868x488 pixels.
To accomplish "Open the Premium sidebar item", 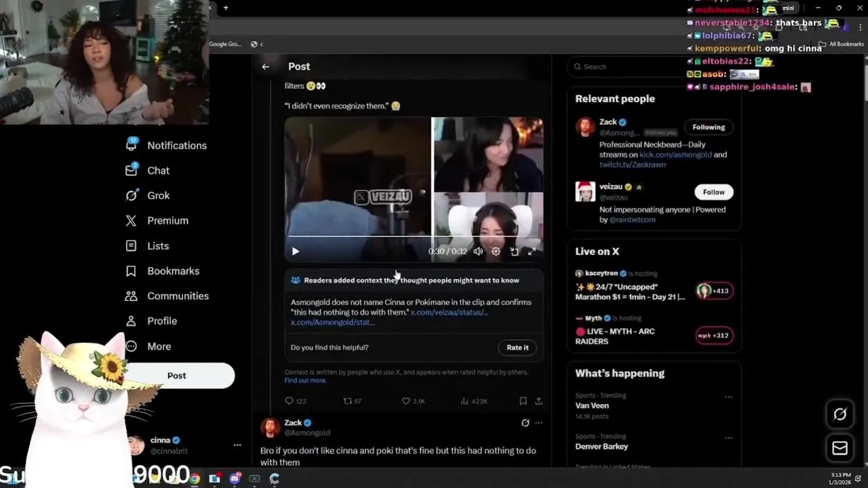I will [x=157, y=220].
